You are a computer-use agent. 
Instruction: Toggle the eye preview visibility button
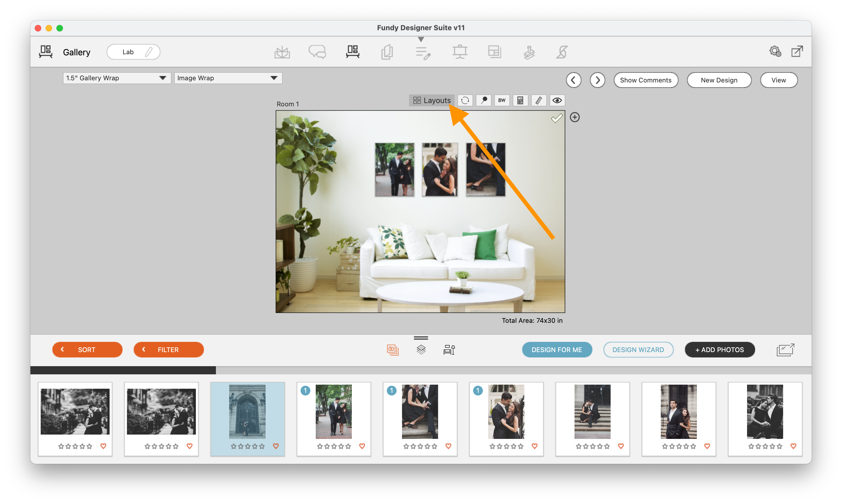(557, 101)
